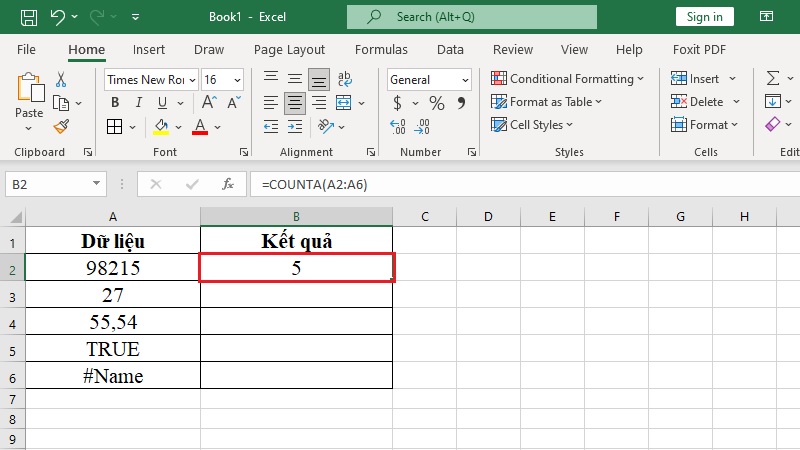
Task: Decrease font size with A-down icon
Action: tap(234, 103)
